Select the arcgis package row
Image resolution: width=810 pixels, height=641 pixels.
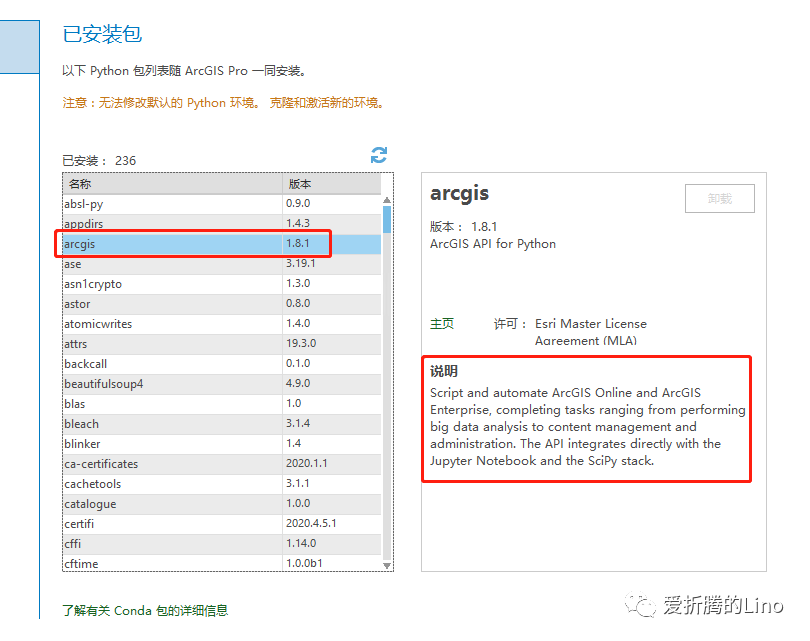click(222, 244)
